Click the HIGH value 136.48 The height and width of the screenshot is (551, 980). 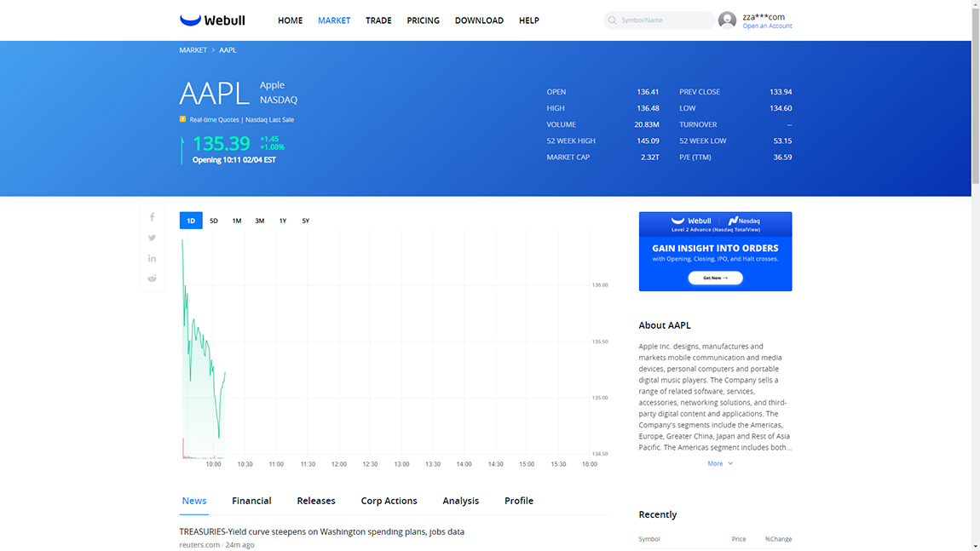[648, 108]
